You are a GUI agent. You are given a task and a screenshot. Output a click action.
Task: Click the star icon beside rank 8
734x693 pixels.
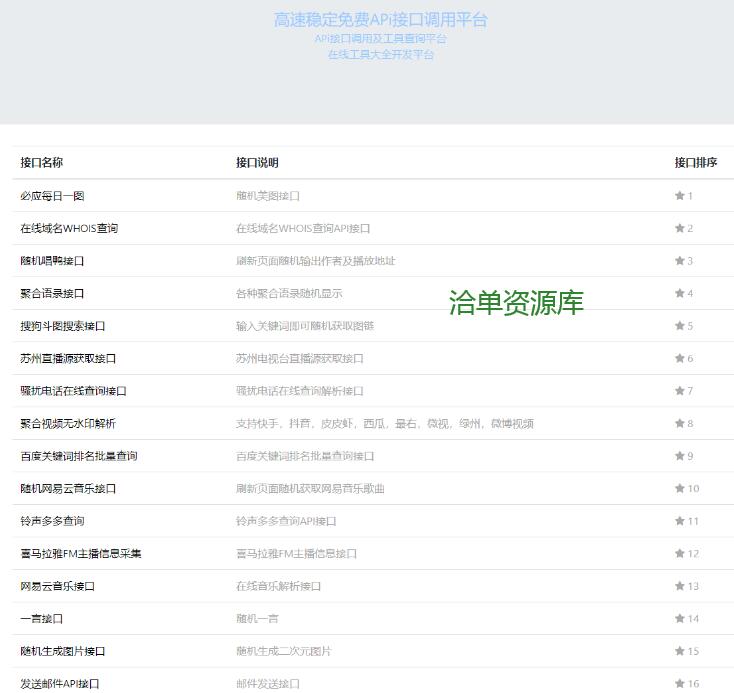680,423
